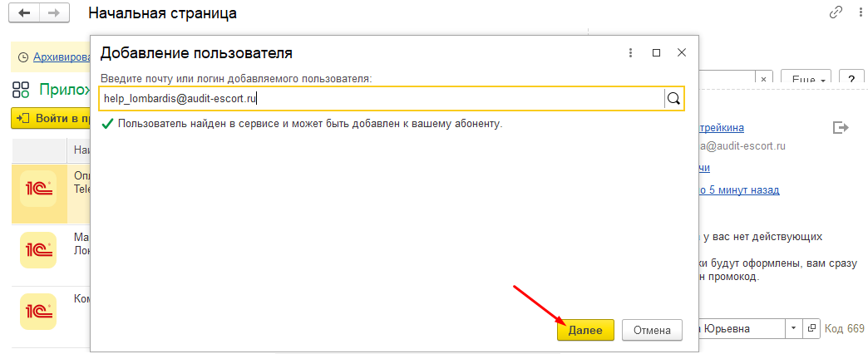
Task: Click the search magnifier in the email field
Action: coord(673,98)
